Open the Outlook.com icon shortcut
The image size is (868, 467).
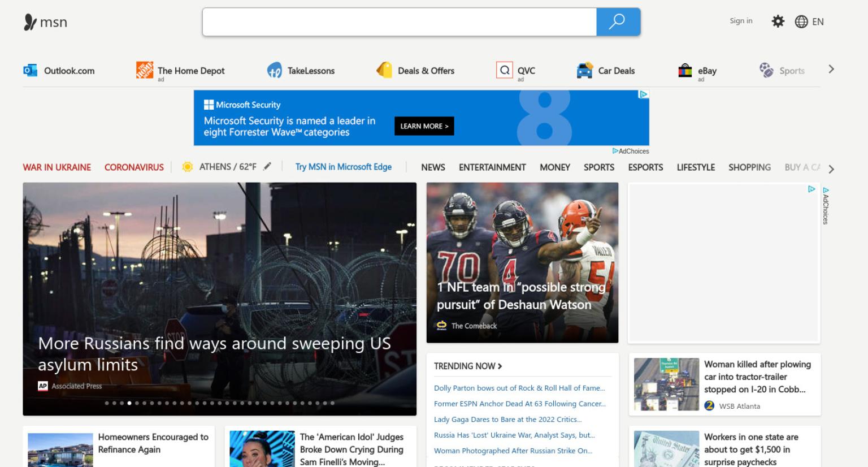point(30,71)
